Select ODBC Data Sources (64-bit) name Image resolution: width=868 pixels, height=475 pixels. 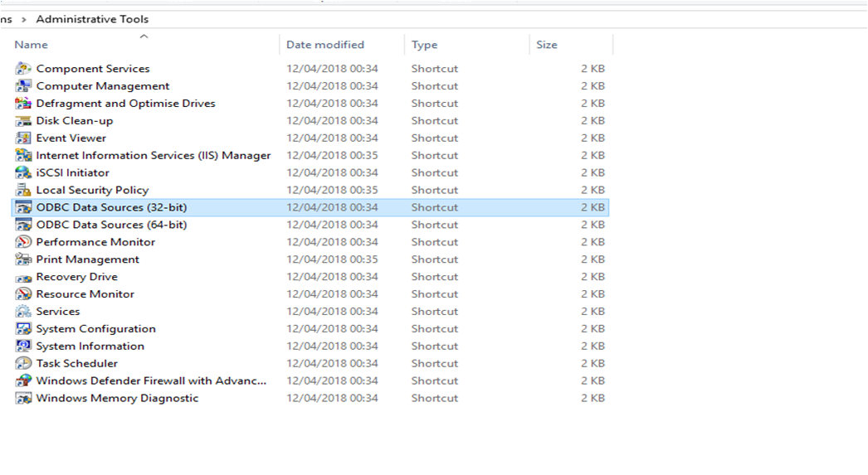(x=111, y=225)
